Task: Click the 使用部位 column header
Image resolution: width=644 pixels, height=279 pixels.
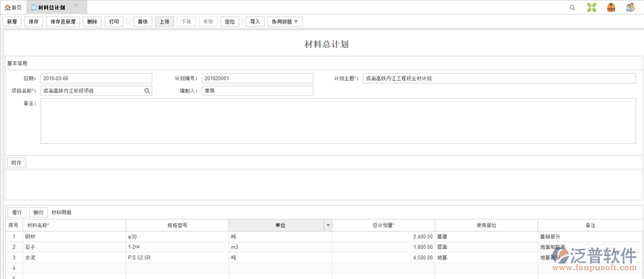Action: [487, 225]
